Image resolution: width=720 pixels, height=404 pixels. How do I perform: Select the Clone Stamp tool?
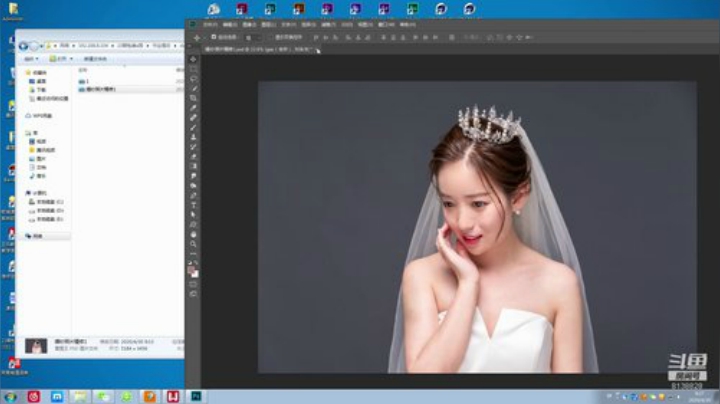point(193,137)
